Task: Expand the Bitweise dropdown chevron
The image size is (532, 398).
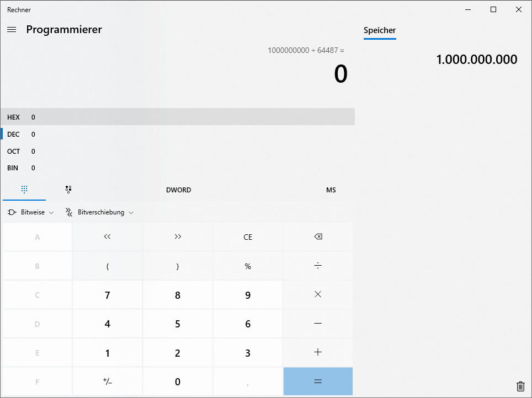Action: [x=51, y=213]
